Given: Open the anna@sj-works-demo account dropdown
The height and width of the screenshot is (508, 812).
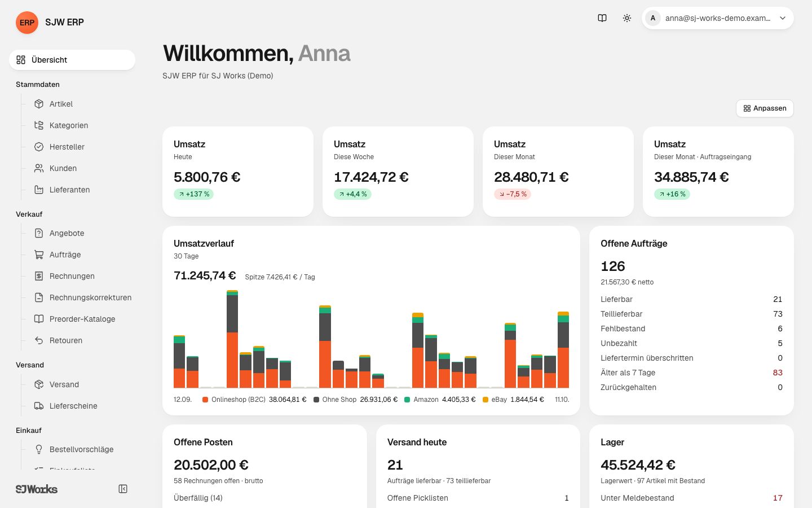Looking at the screenshot, I should pos(718,18).
